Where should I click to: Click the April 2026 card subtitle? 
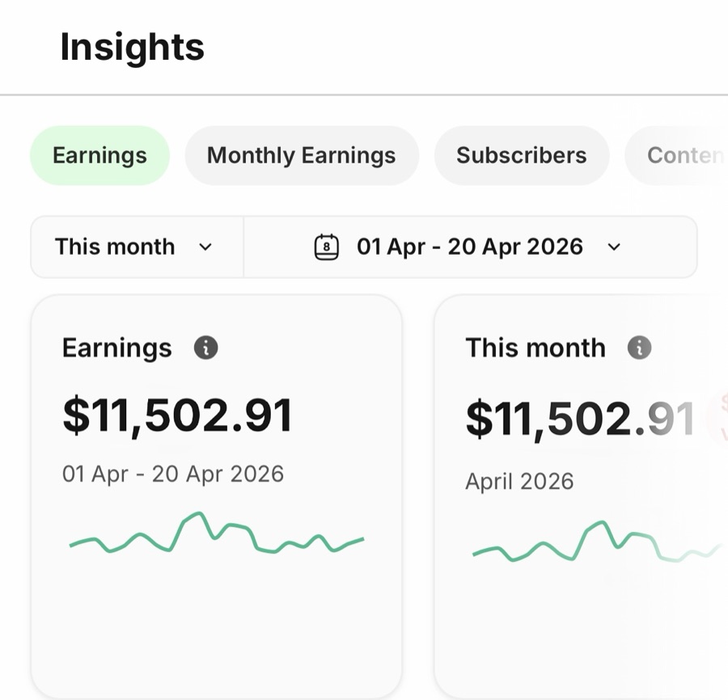(x=519, y=482)
